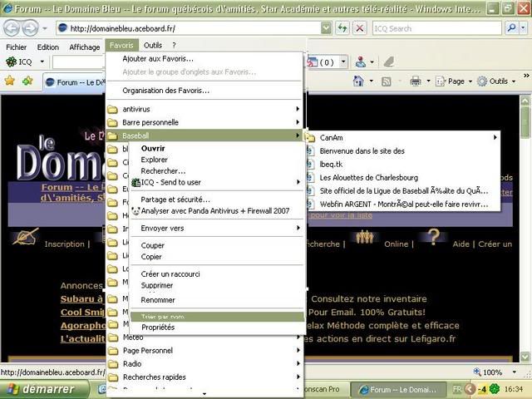This screenshot has height=399, width=532.
Task: Click the page scrollbar down arrow
Action: pos(525,357)
